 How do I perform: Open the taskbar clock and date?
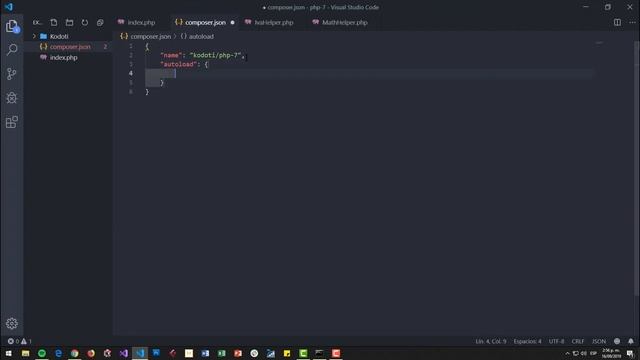pos(611,353)
